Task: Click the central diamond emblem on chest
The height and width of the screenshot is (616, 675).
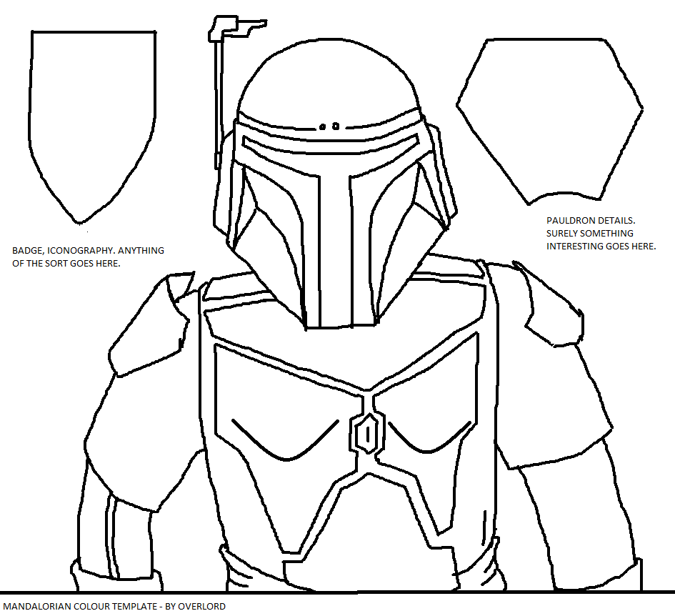Action: (x=366, y=433)
